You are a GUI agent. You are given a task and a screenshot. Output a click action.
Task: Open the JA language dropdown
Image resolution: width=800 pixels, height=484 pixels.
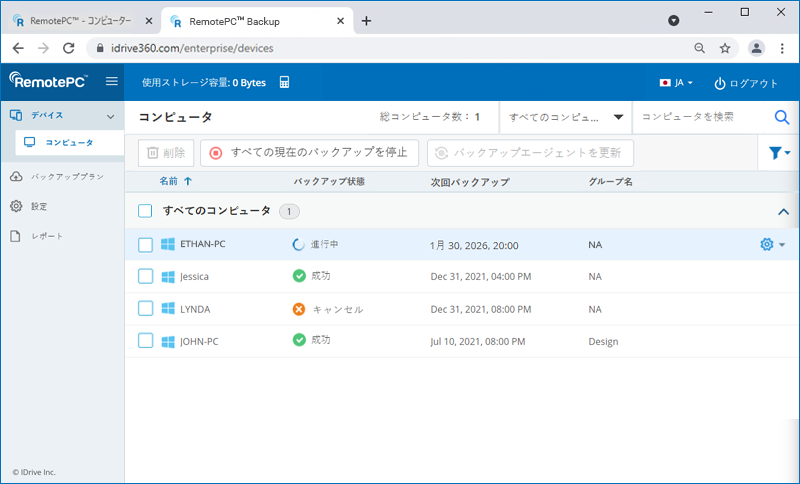676,83
